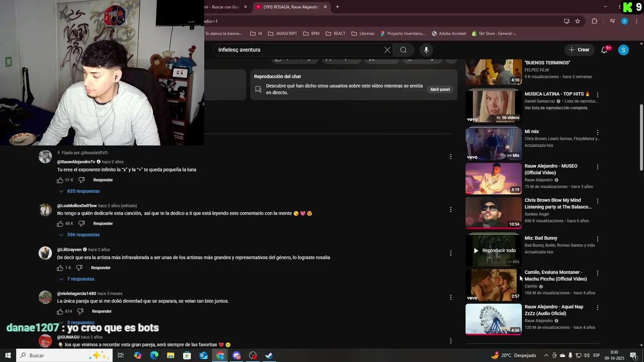The height and width of the screenshot is (362, 644).
Task: Dislike the LosMellosDelFlow comment
Action: 82,224
